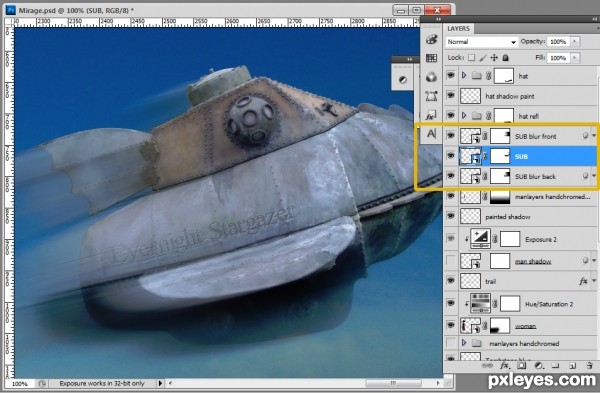
Task: Hide the SUB blur front layer
Action: (451, 135)
